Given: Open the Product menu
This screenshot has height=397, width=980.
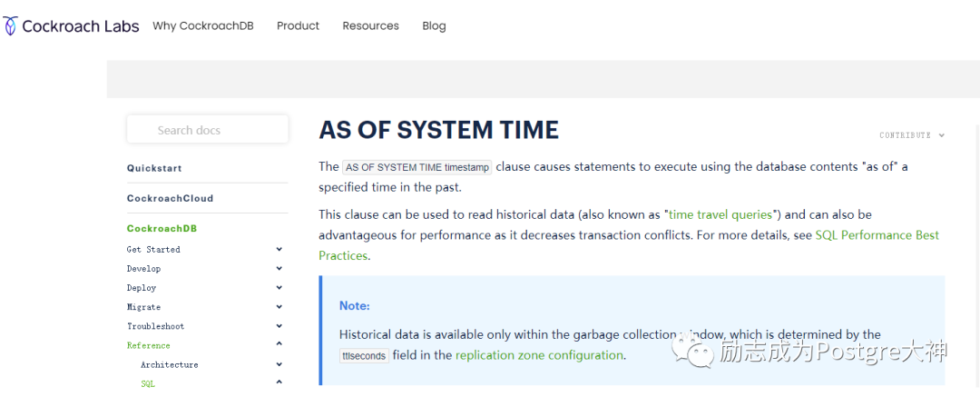Looking at the screenshot, I should click(x=299, y=25).
